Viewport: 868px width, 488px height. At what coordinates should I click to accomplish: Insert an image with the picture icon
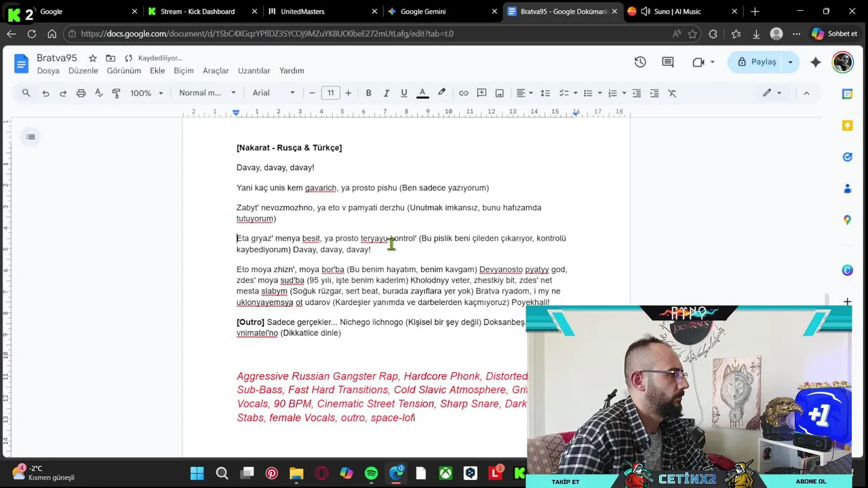(500, 93)
